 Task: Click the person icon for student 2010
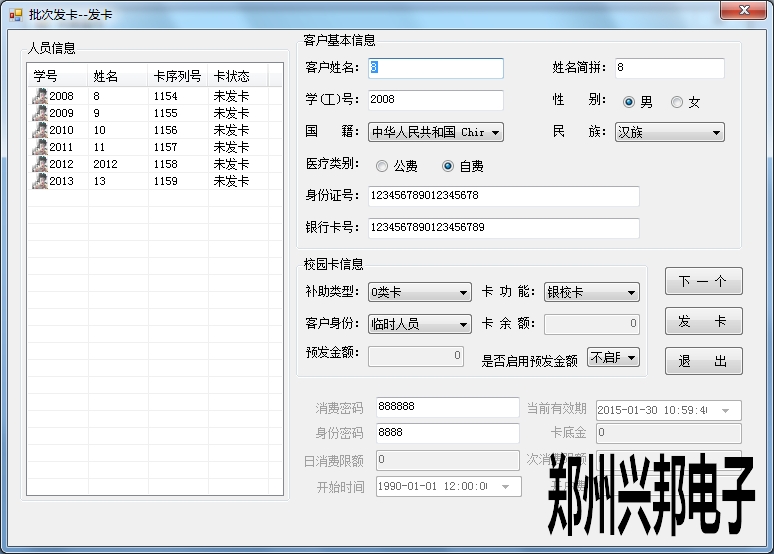point(39,130)
